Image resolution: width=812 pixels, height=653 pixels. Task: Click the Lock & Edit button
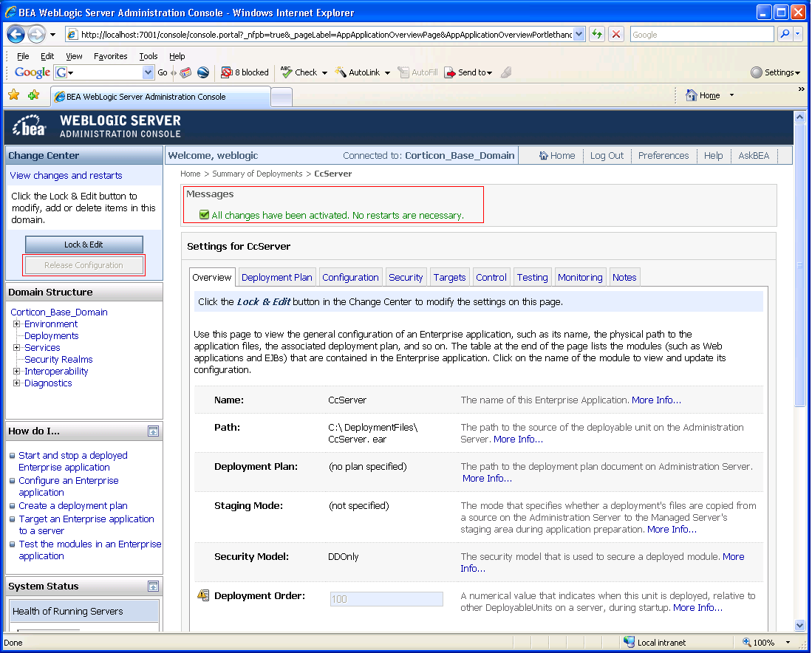(84, 245)
